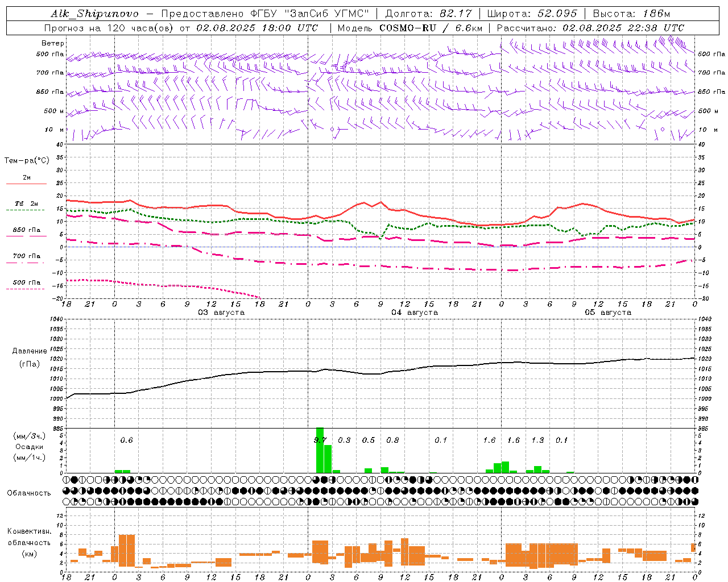Click the 04 августа date label
Screen dimensions: 728x582
pyautogui.click(x=415, y=313)
